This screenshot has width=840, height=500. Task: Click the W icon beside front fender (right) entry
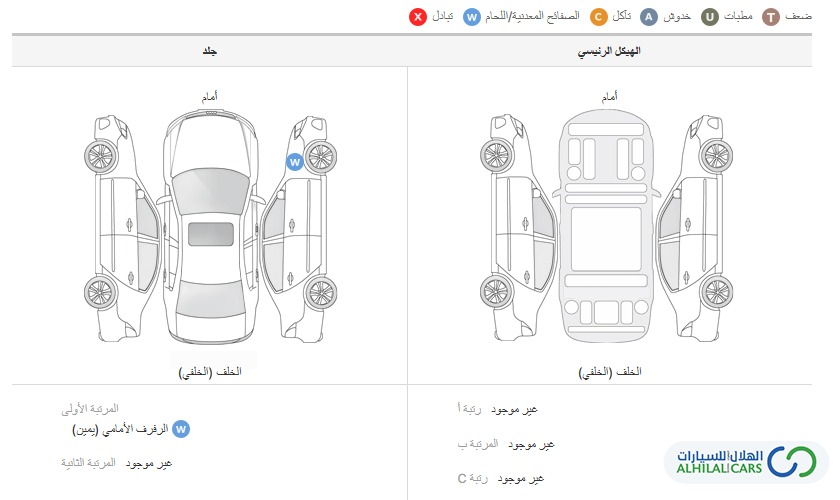pyautogui.click(x=181, y=429)
